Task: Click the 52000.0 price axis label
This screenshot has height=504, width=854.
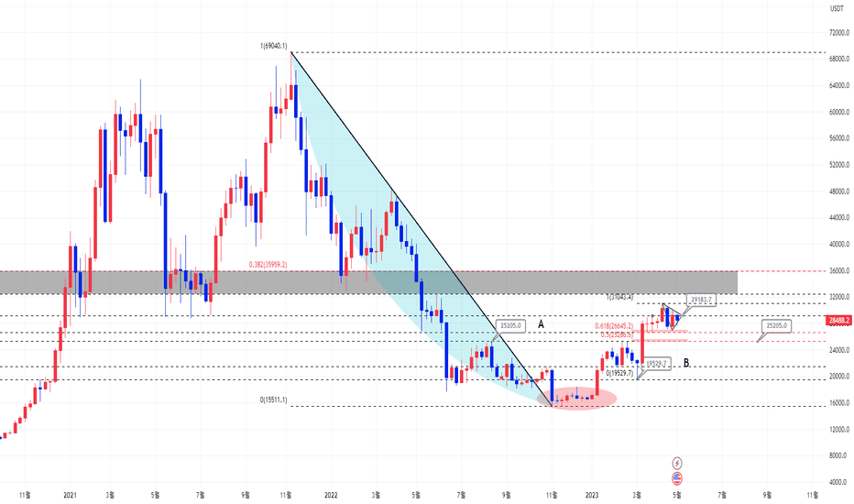Action: [x=838, y=165]
